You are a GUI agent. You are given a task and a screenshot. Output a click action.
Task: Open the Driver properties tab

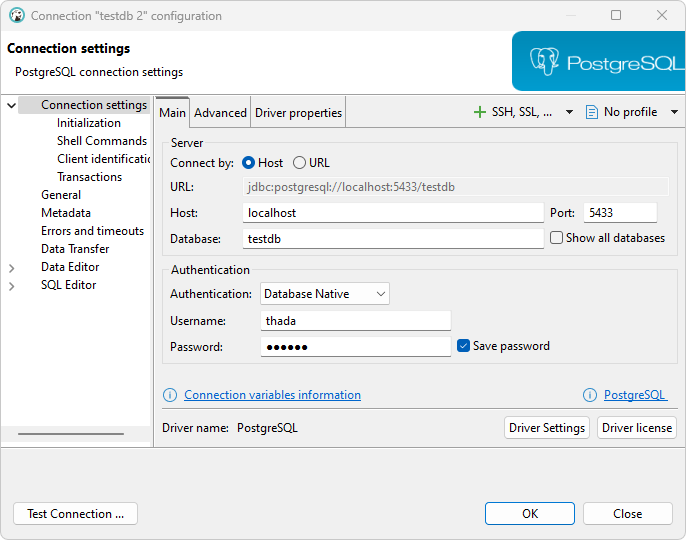[298, 113]
